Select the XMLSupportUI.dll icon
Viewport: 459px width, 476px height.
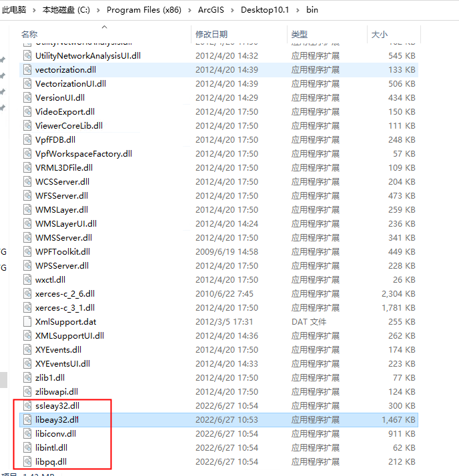point(27,336)
